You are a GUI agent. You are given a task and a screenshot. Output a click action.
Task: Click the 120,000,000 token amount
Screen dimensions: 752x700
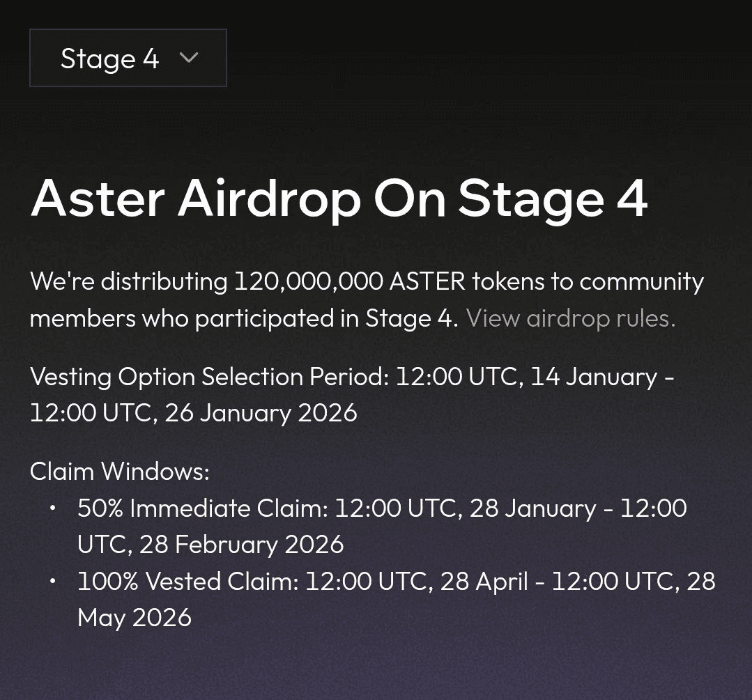coord(308,281)
